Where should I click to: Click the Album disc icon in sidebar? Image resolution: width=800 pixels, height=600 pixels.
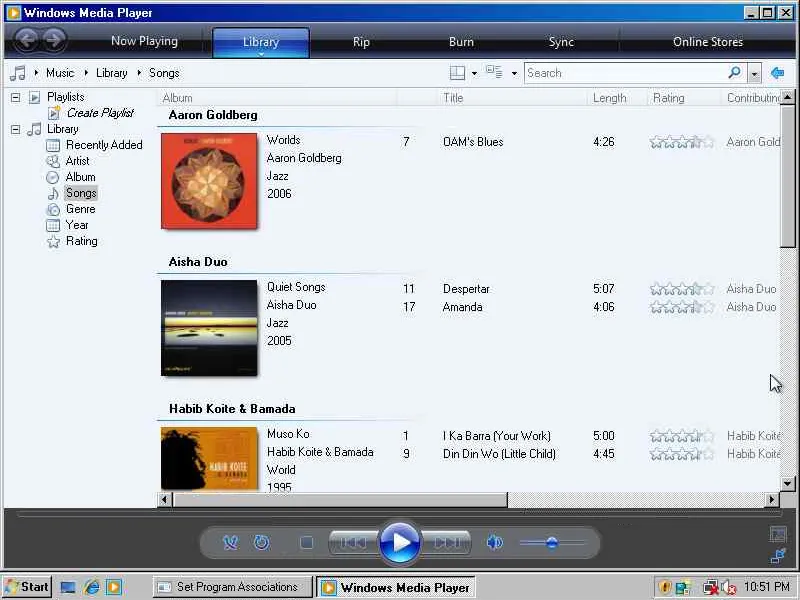53,177
